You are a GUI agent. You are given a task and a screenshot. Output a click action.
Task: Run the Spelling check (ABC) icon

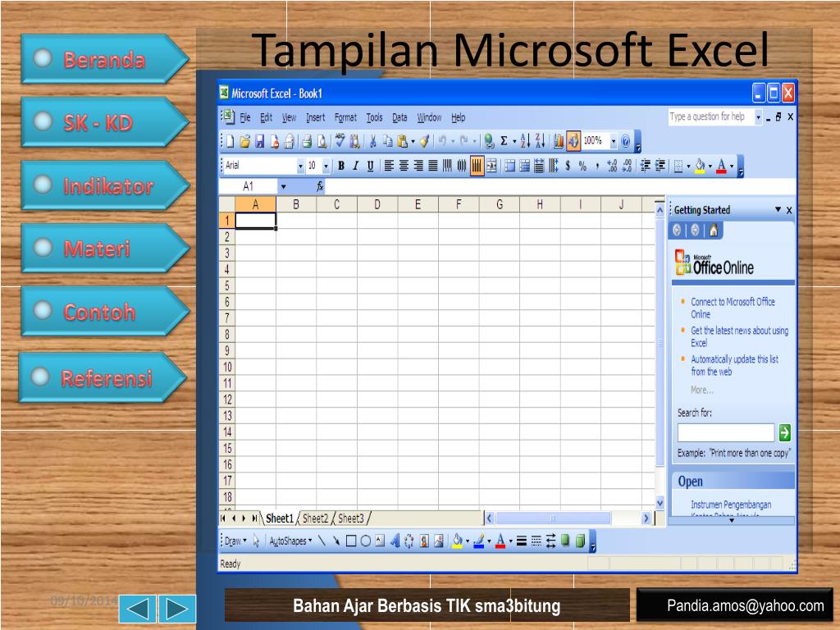pos(340,141)
